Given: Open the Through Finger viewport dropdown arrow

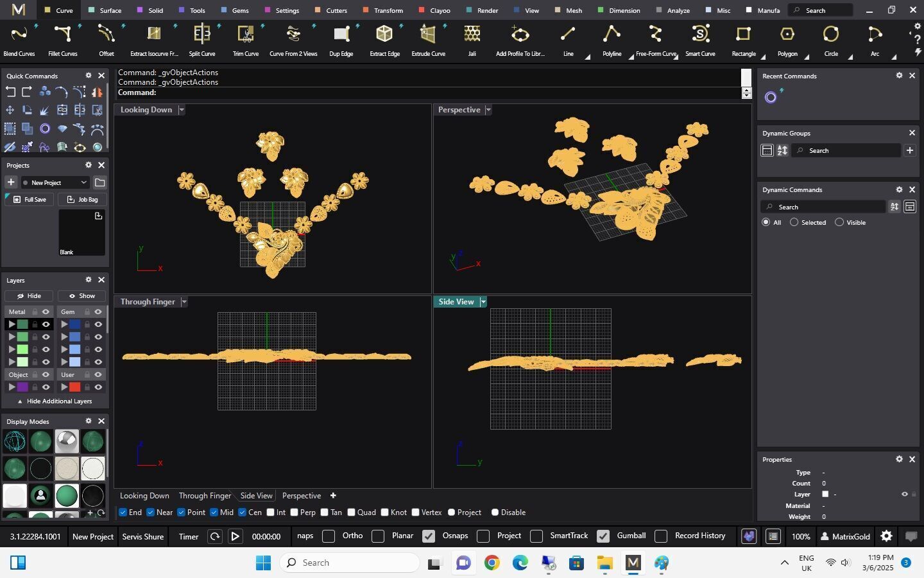Looking at the screenshot, I should click(x=184, y=302).
